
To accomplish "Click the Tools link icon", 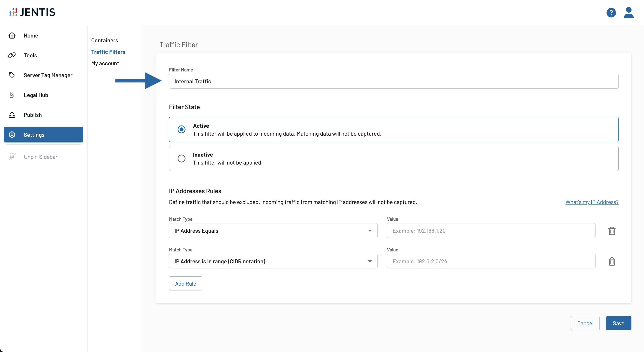I will pos(12,55).
